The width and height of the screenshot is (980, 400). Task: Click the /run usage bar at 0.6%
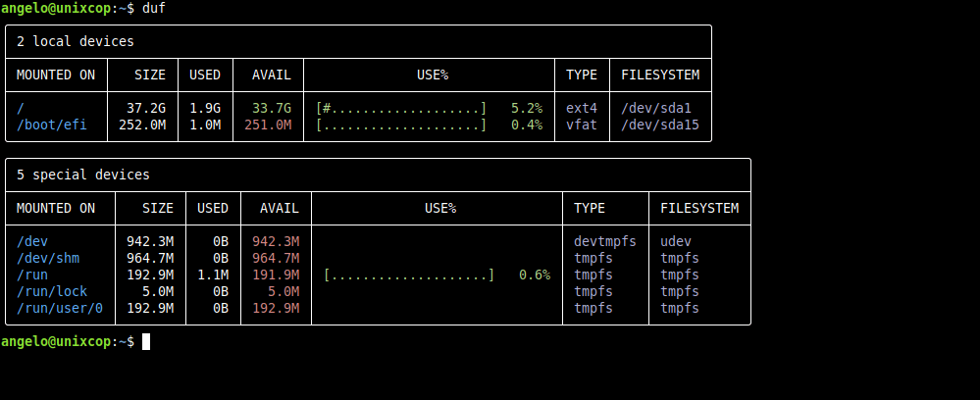click(x=409, y=275)
